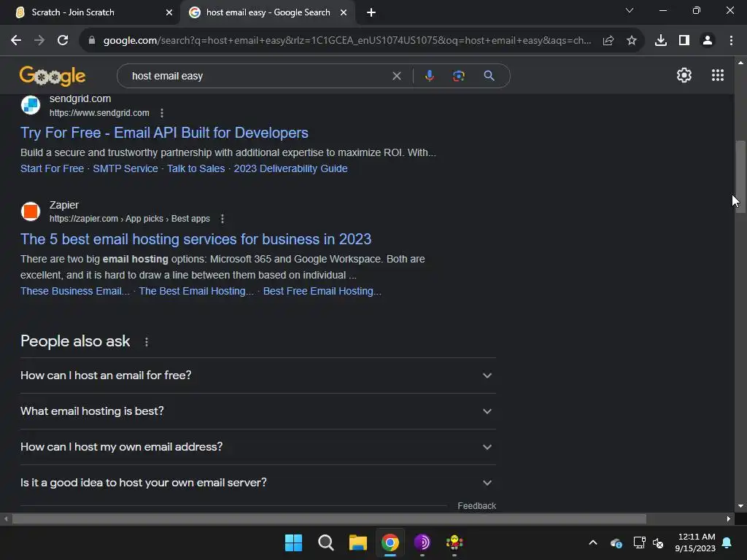Viewport: 747px width, 560px height.
Task: Click the https://www.sendgrid.com URL text
Action: (x=99, y=113)
